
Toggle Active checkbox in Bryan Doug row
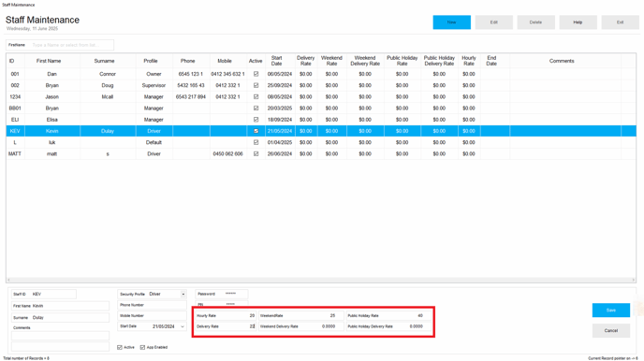pyautogui.click(x=256, y=85)
